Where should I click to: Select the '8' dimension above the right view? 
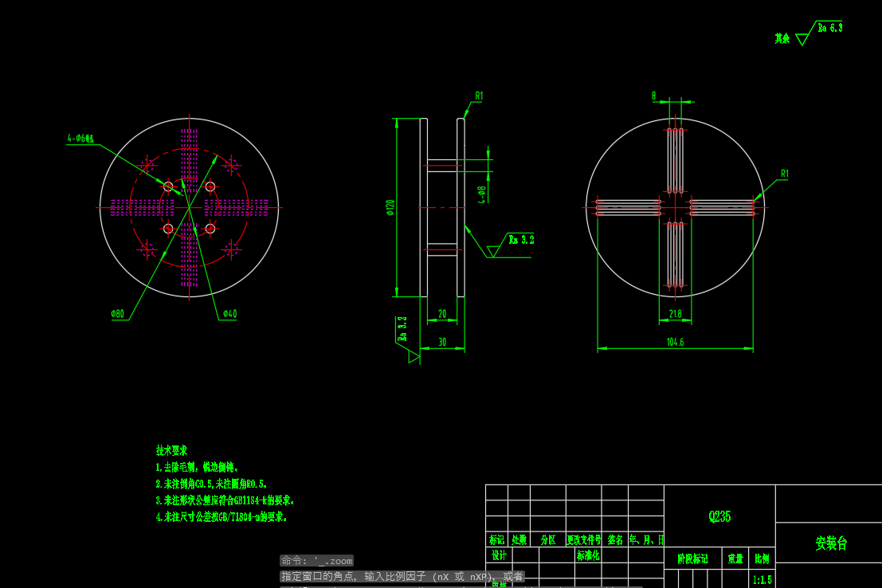(653, 96)
